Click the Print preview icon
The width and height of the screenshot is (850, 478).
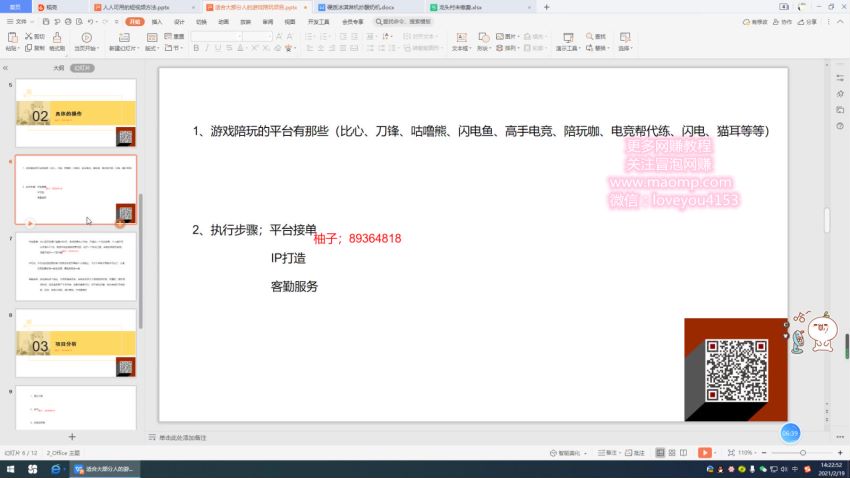[79, 22]
